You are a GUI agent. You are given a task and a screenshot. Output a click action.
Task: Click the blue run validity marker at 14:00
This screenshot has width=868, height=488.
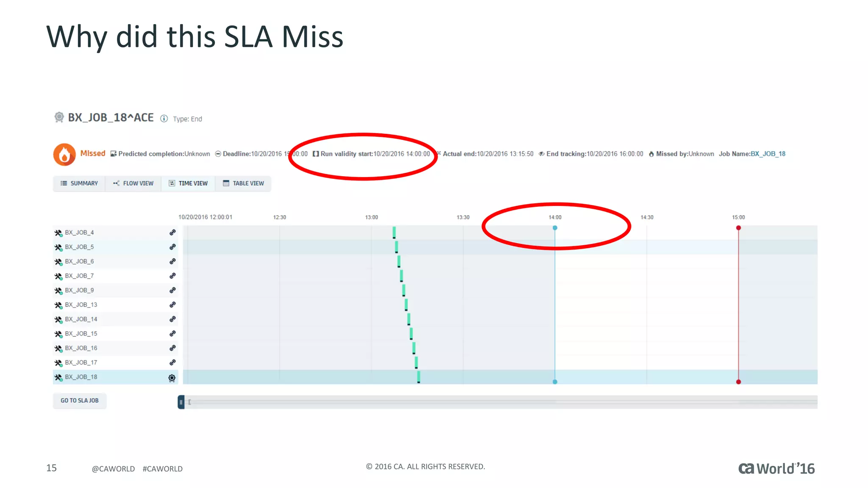pyautogui.click(x=555, y=228)
